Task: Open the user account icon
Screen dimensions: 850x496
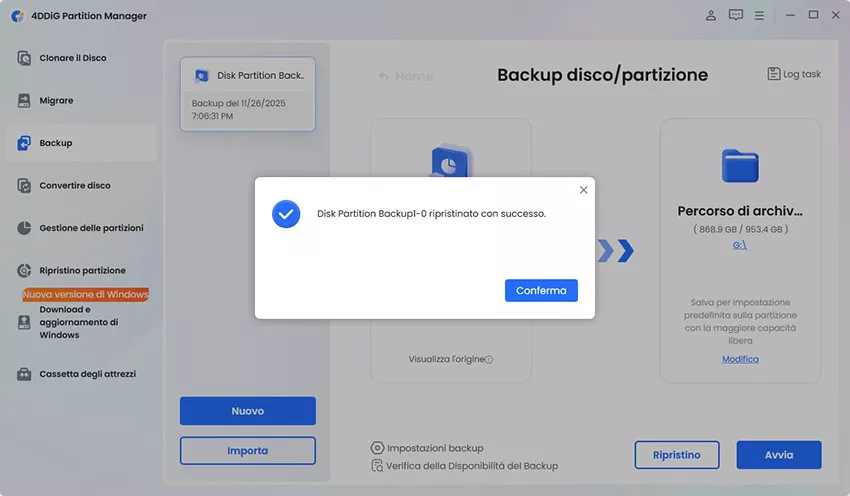Action: pos(711,15)
